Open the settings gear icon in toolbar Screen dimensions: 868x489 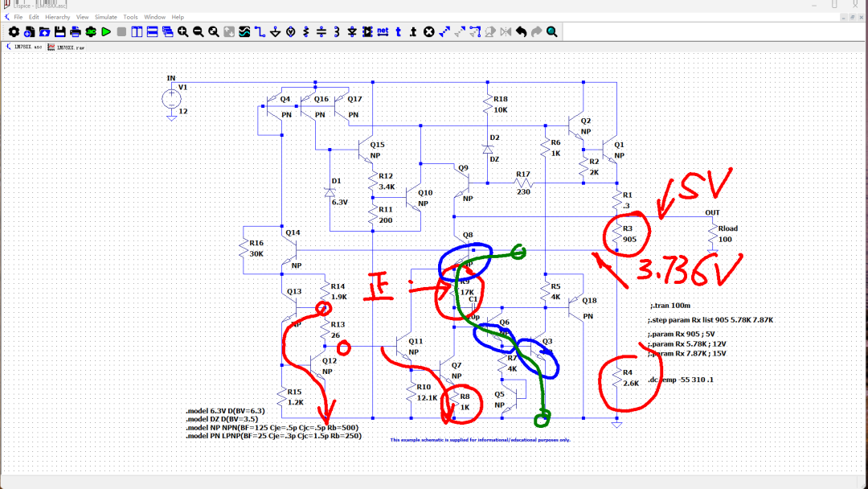click(x=14, y=31)
